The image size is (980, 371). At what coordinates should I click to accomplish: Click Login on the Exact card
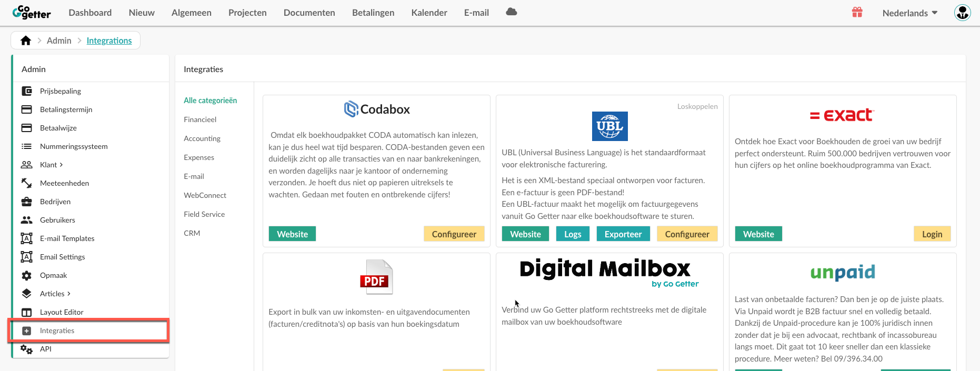tap(932, 234)
